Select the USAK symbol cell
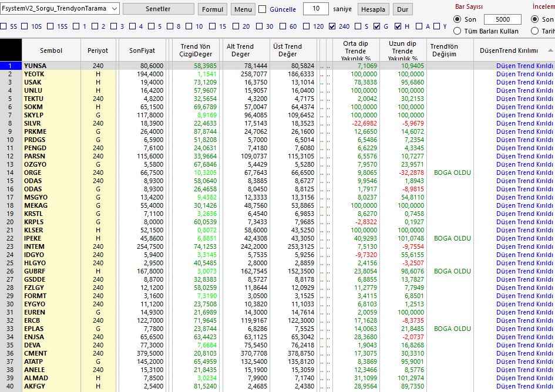This screenshot has height=392, width=555. coord(51,82)
